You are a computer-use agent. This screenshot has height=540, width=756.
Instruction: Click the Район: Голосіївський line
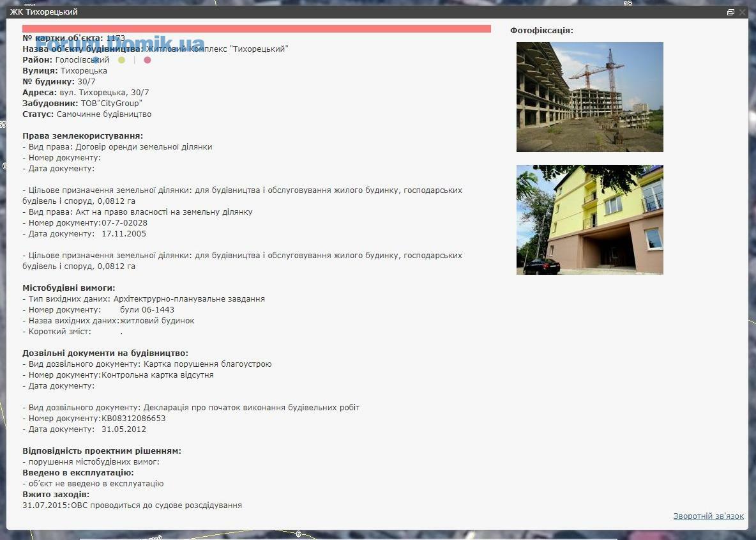[66, 60]
